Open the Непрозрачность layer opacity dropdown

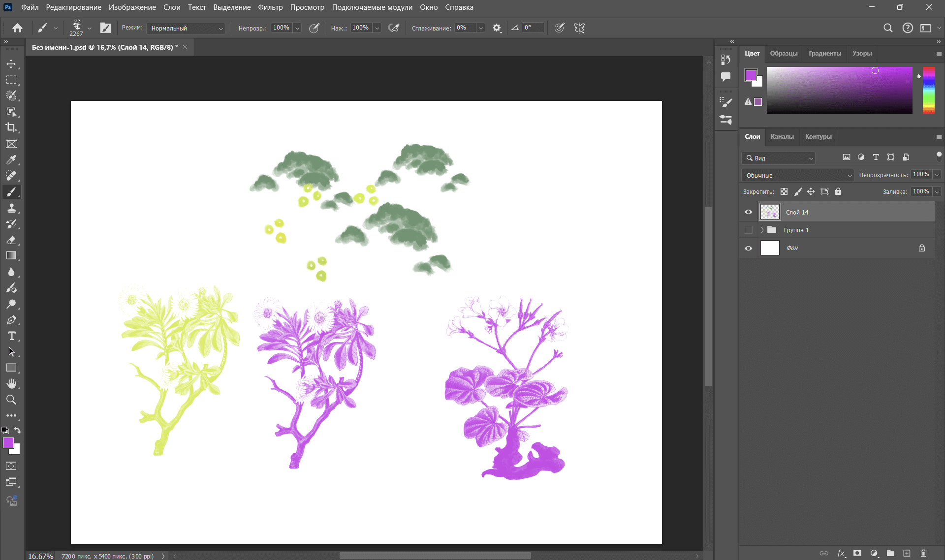(937, 175)
